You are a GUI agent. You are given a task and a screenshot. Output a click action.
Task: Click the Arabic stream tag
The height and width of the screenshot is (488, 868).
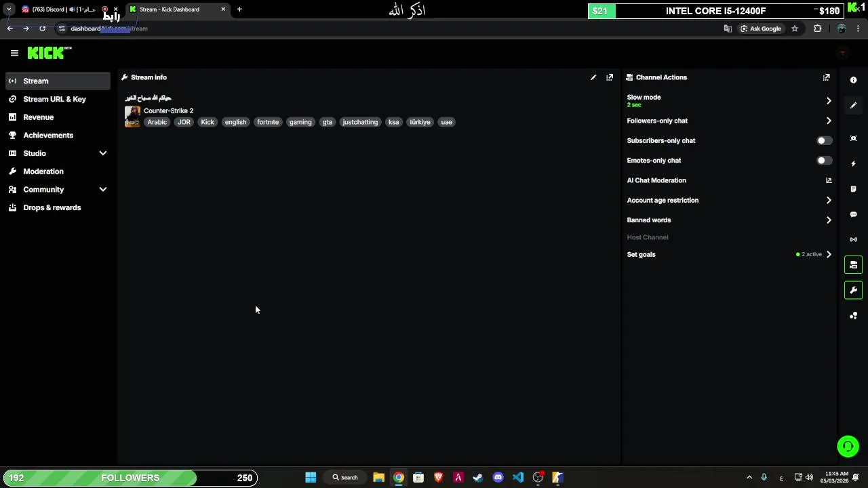tap(157, 122)
